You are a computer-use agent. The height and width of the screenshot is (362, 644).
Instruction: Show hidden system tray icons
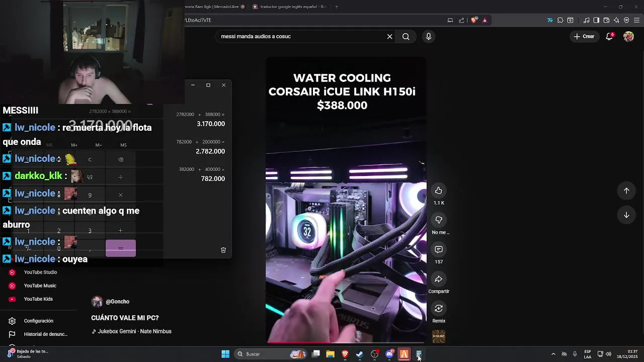click(x=553, y=354)
